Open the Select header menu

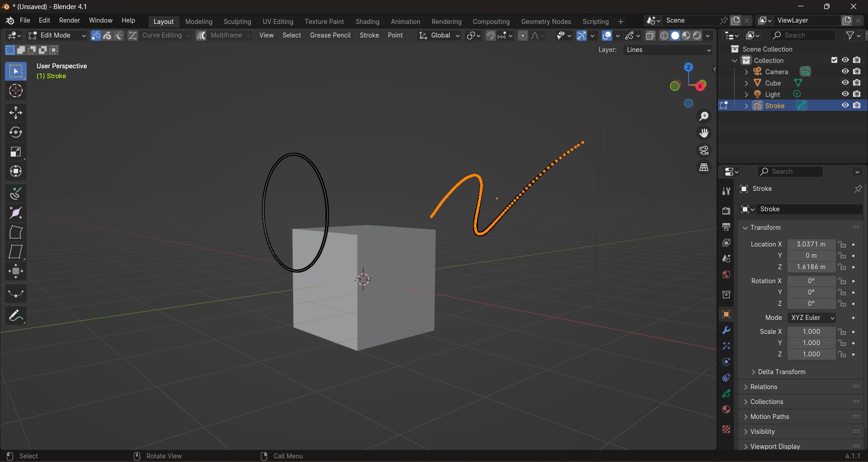pos(292,35)
